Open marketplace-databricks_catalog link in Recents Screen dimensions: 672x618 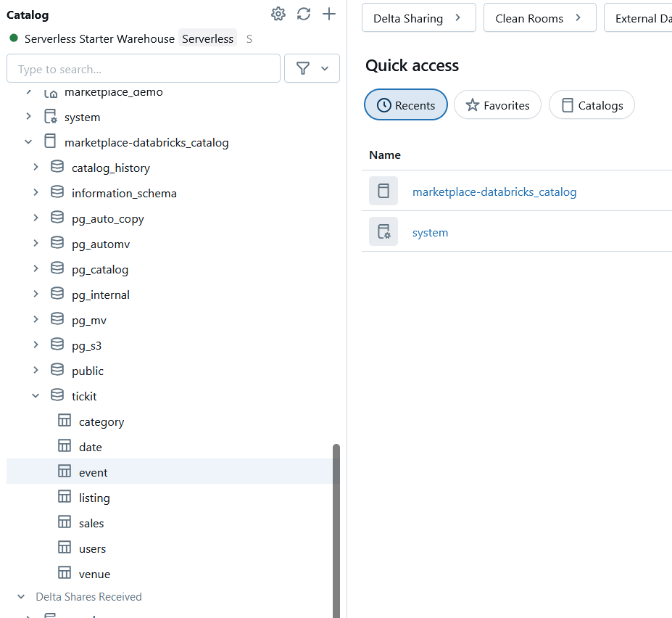click(x=494, y=192)
